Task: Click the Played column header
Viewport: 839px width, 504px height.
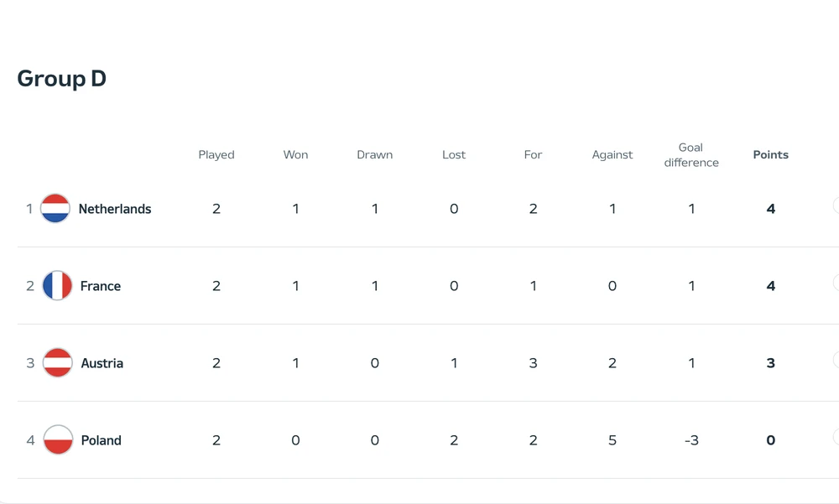Action: pyautogui.click(x=216, y=155)
